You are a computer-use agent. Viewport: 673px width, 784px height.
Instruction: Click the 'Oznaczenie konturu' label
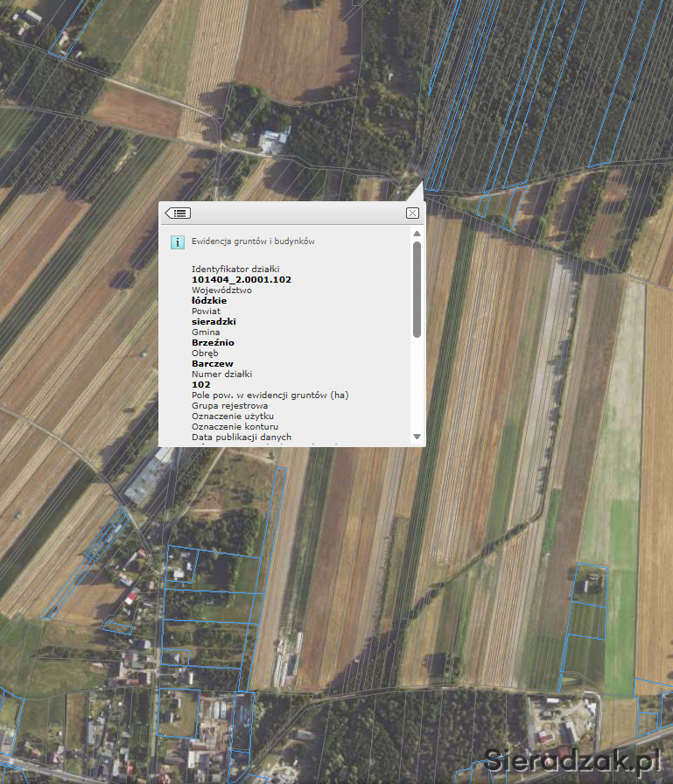click(x=234, y=426)
